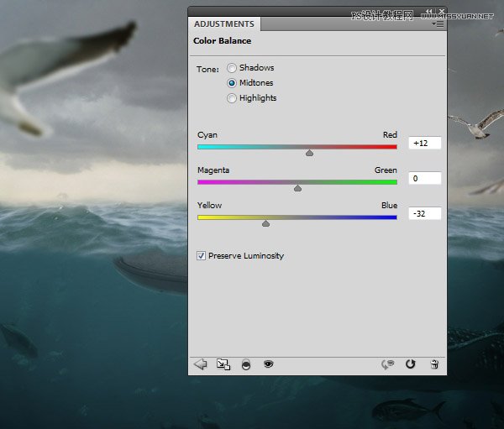Viewport: 504px width, 429px height.
Task: Click the Yellow-Blue slider handle
Action: tap(266, 224)
